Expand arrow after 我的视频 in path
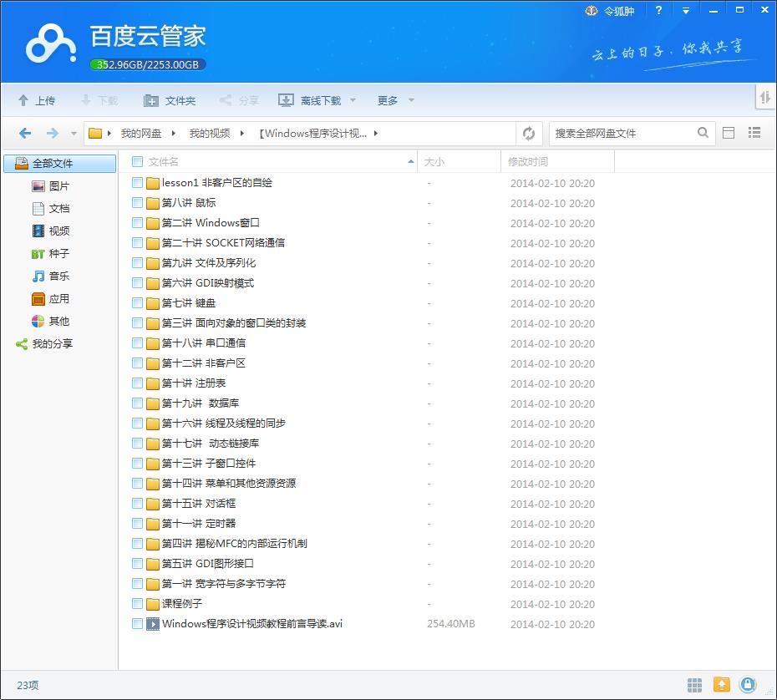Image resolution: width=777 pixels, height=700 pixels. [241, 133]
